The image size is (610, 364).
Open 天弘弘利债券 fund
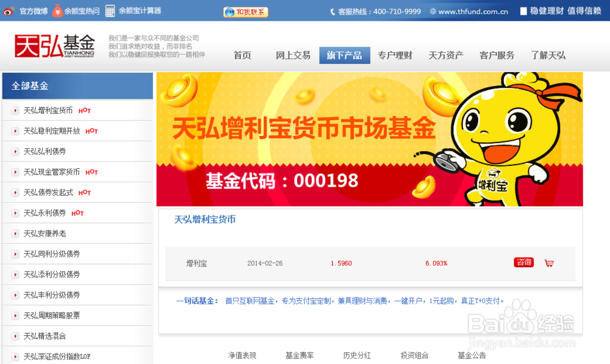point(45,152)
